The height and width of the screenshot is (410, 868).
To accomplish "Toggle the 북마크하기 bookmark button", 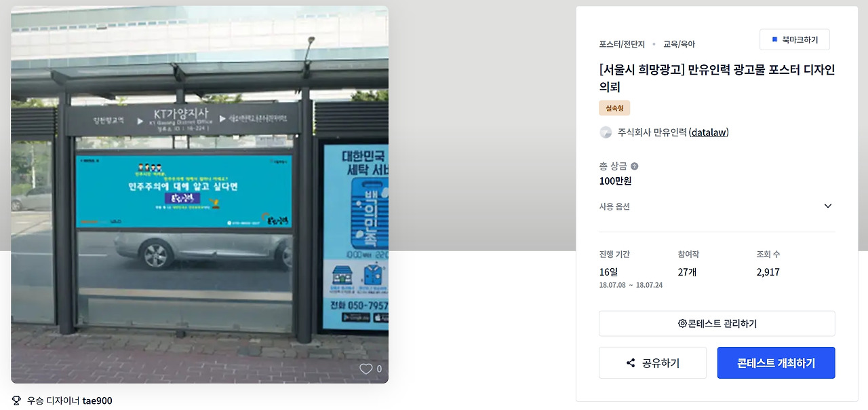I will coord(795,40).
